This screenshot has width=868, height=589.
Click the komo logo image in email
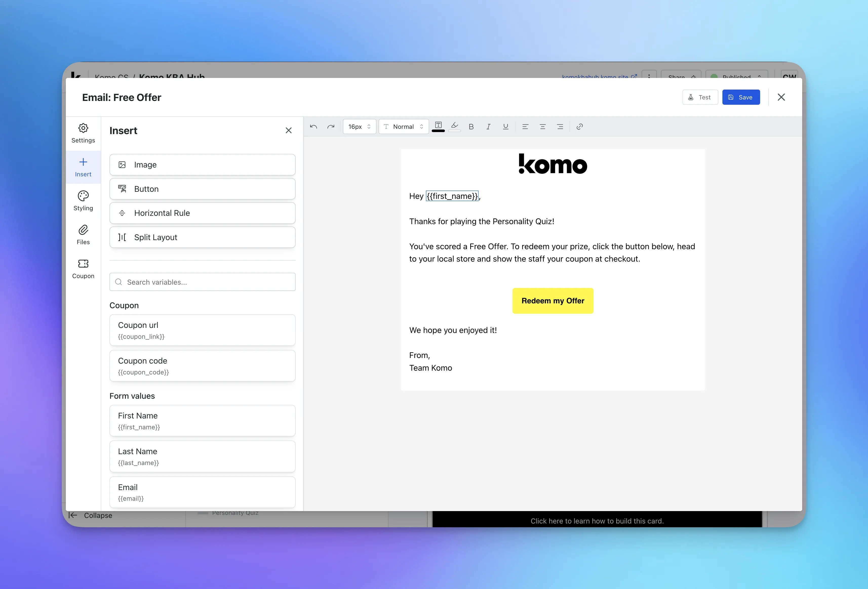click(x=553, y=164)
